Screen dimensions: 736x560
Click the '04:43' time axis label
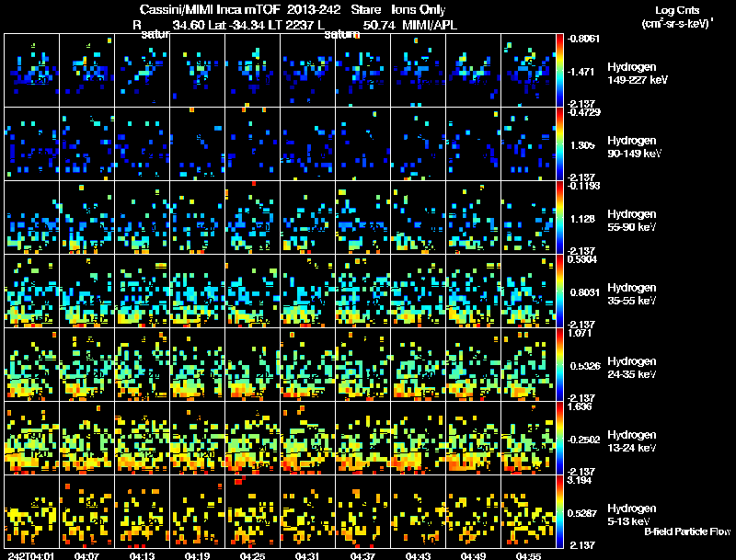tap(418, 555)
